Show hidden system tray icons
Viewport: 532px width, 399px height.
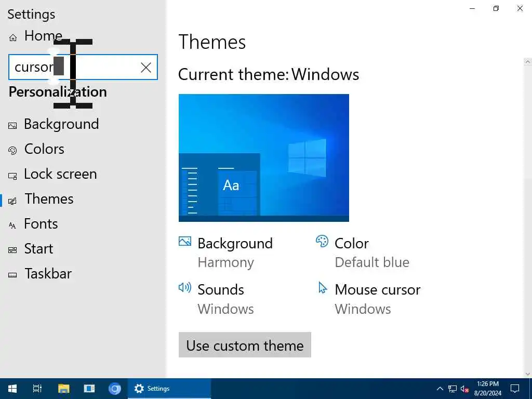point(440,389)
